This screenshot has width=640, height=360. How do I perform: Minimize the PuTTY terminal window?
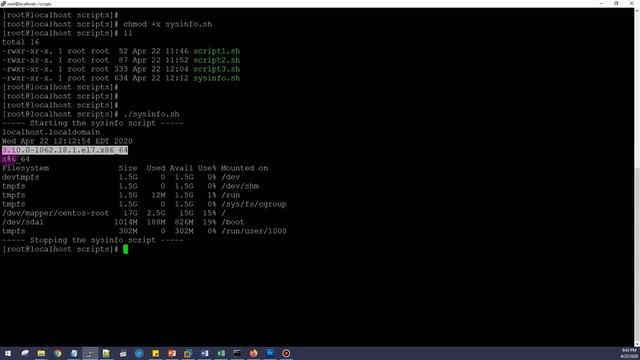pos(601,3)
